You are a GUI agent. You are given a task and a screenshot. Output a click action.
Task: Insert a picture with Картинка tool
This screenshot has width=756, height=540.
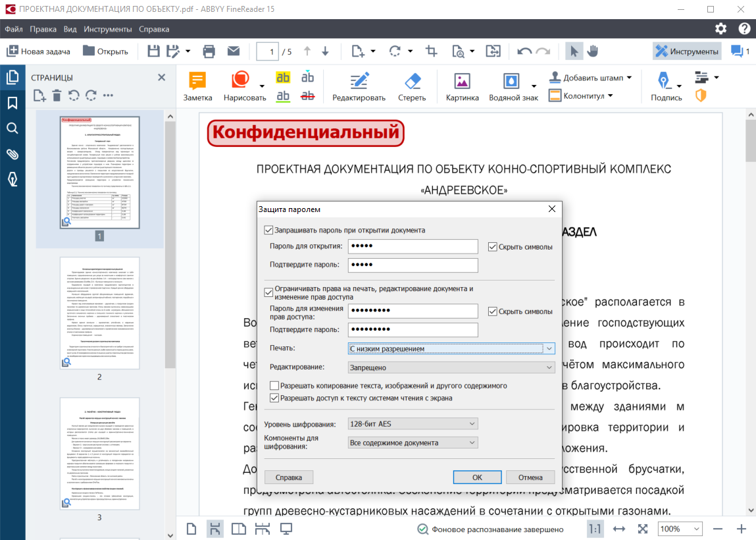point(462,84)
